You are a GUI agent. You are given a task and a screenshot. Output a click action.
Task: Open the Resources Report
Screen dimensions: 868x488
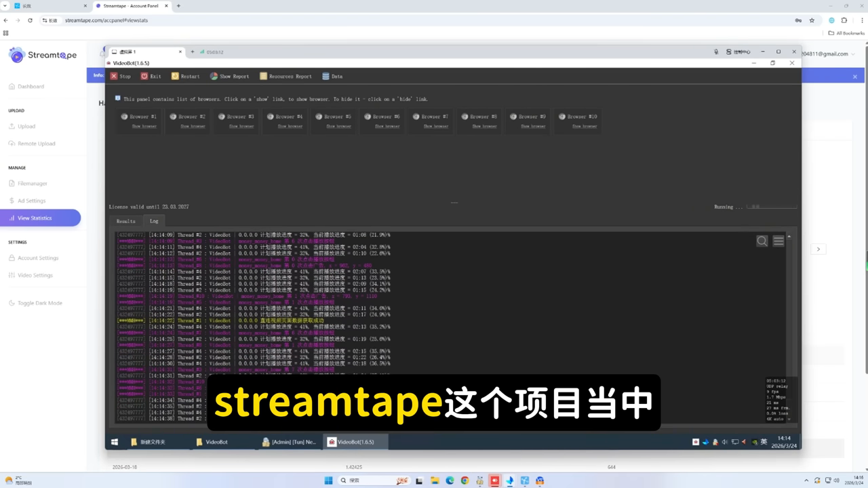[x=285, y=76]
